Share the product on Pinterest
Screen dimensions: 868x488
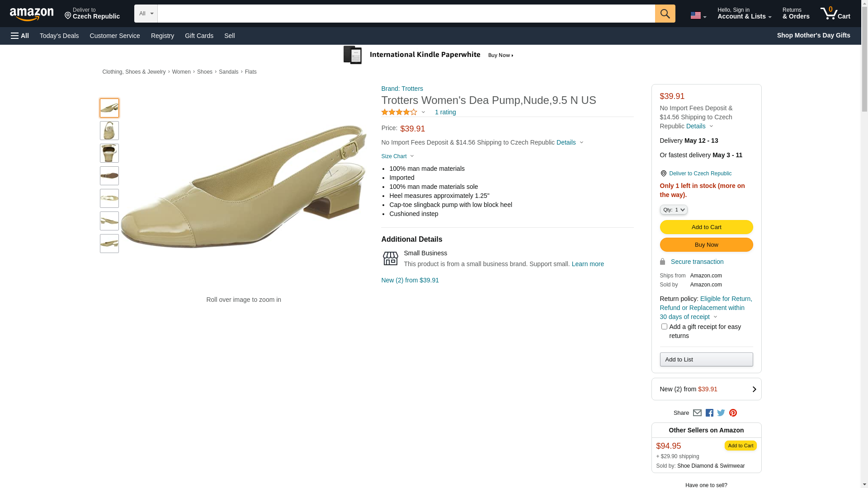pos(733,413)
